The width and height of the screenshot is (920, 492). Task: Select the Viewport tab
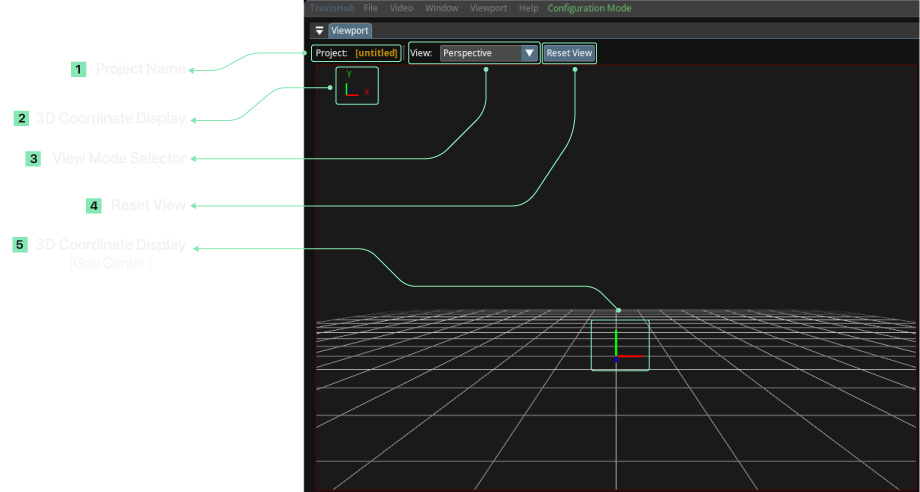(350, 31)
